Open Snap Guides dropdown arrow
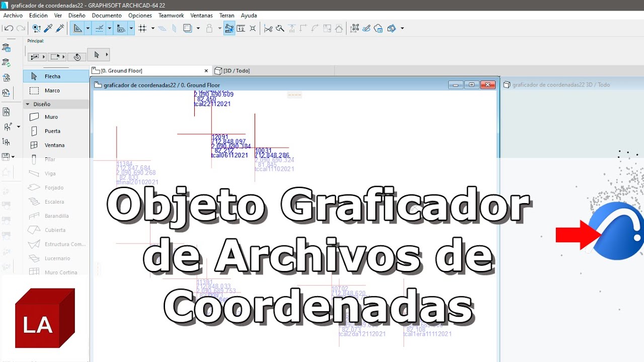Viewport: 644px width, 362px height. coord(109,29)
